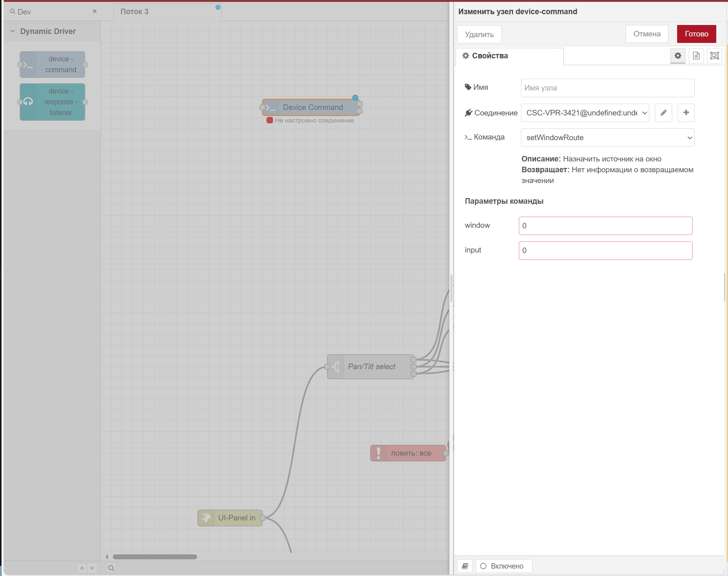Click the Удалить delete button
The height and width of the screenshot is (576, 728).
click(479, 34)
